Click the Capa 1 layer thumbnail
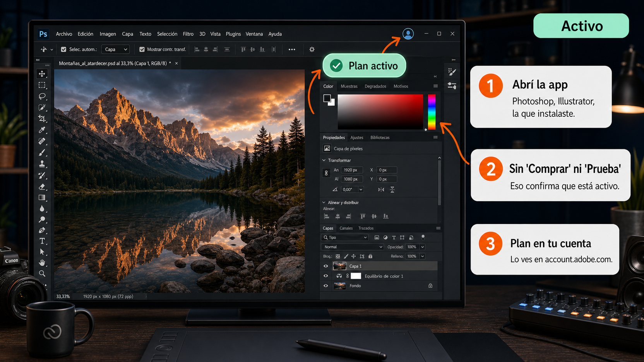The height and width of the screenshot is (362, 644). pos(339,266)
